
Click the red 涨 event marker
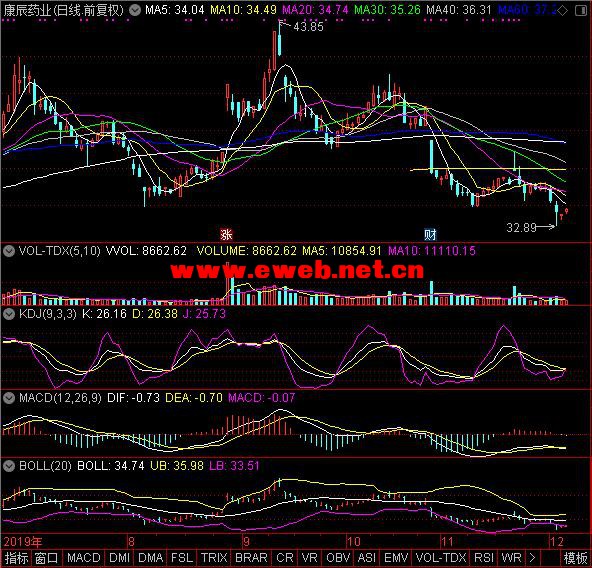226,235
